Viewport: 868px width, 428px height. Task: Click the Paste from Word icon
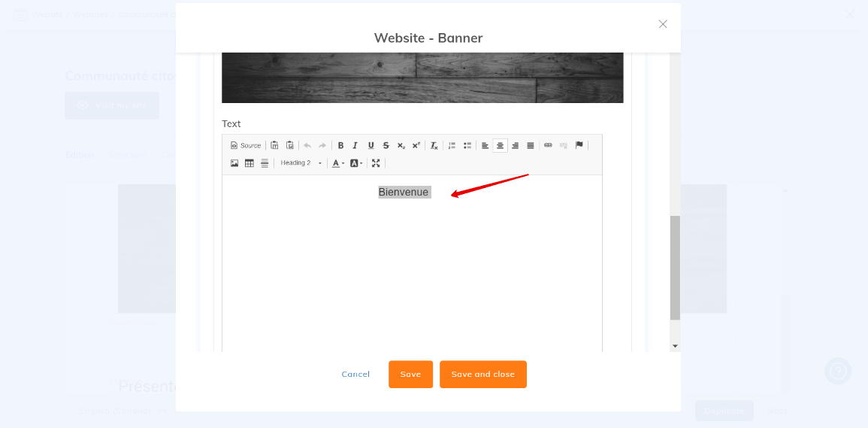(289, 145)
